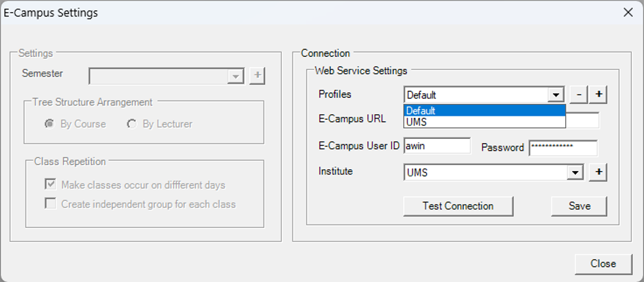Viewport: 644px width, 282px height.
Task: Open the Semester dropdown
Action: click(x=236, y=77)
